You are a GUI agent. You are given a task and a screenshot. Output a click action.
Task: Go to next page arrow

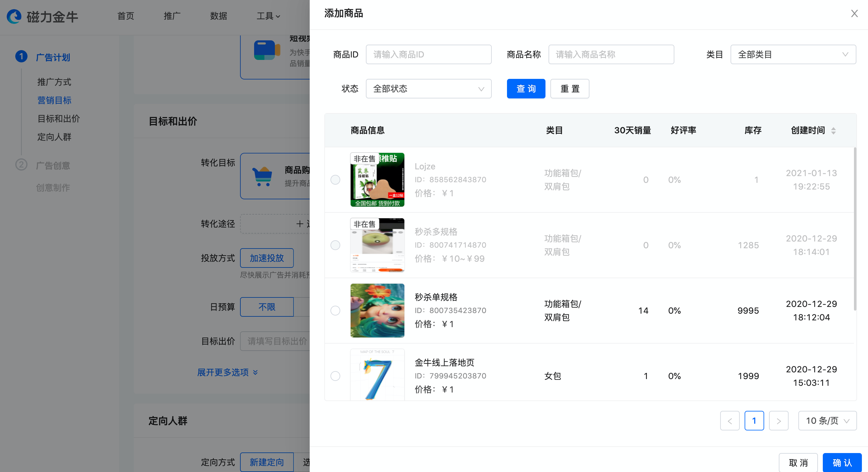coord(779,421)
